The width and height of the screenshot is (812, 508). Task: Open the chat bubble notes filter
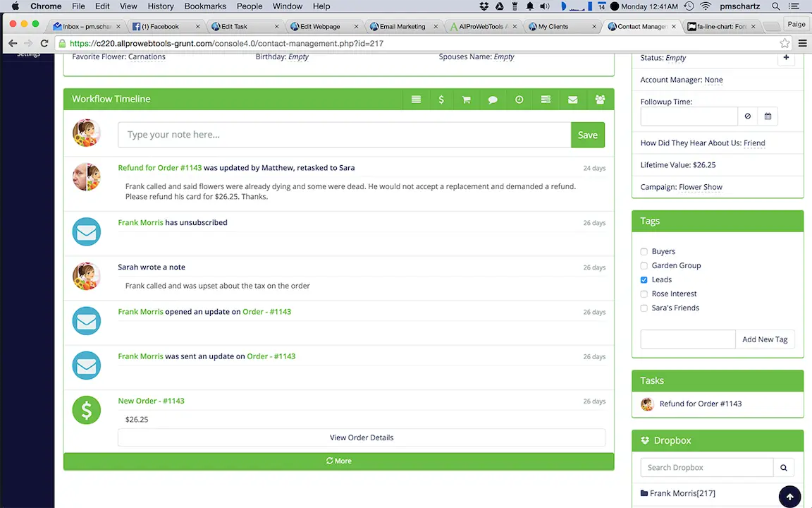click(x=493, y=99)
